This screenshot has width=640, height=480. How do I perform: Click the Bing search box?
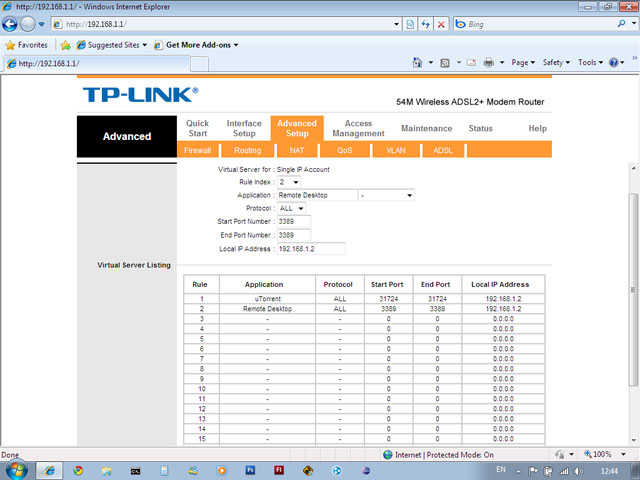pyautogui.click(x=535, y=24)
